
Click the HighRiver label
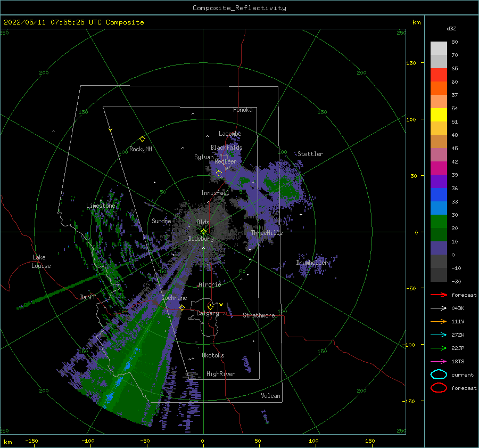220,374
